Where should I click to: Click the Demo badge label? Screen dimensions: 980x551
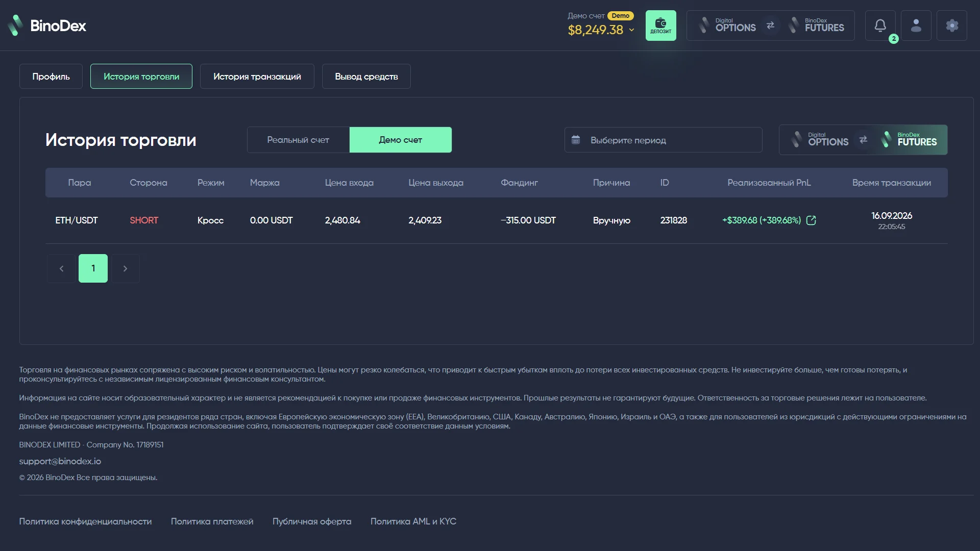620,16
